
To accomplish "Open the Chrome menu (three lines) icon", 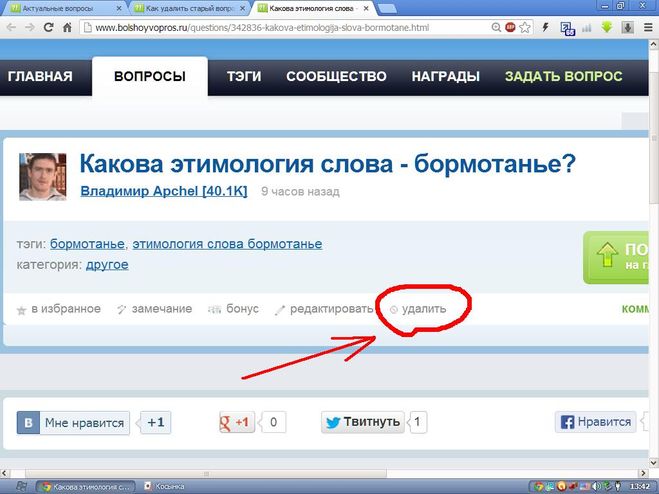I will [x=647, y=27].
